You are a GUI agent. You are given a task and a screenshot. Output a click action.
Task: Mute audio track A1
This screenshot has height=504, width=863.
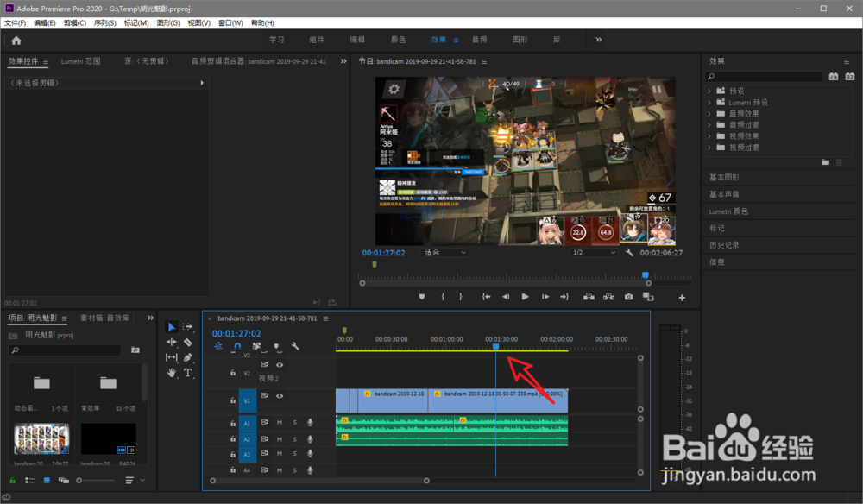[x=280, y=422]
